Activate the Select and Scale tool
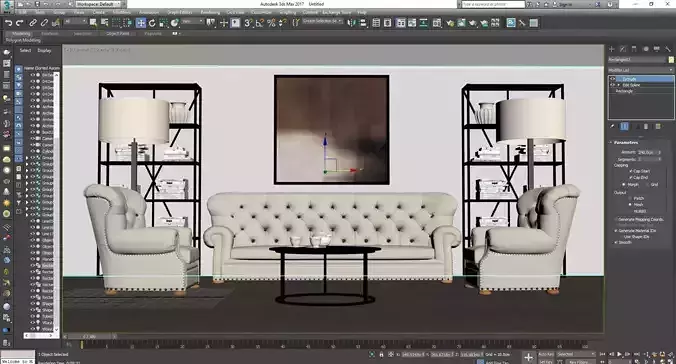 tap(163, 23)
